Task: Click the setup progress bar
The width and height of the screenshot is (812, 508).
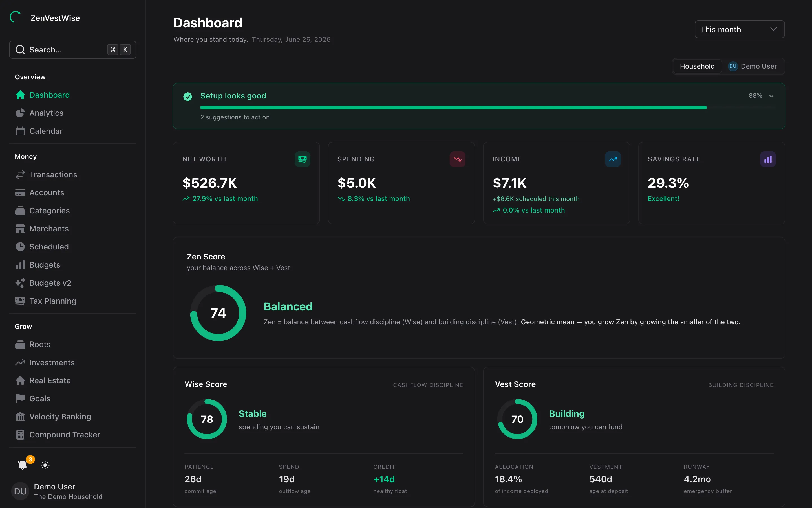Action: (x=488, y=108)
